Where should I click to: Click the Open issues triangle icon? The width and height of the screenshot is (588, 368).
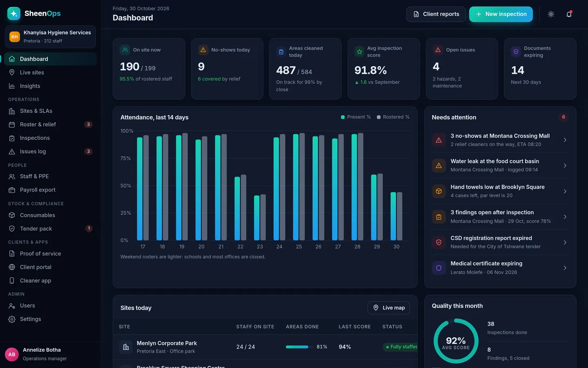(x=438, y=50)
